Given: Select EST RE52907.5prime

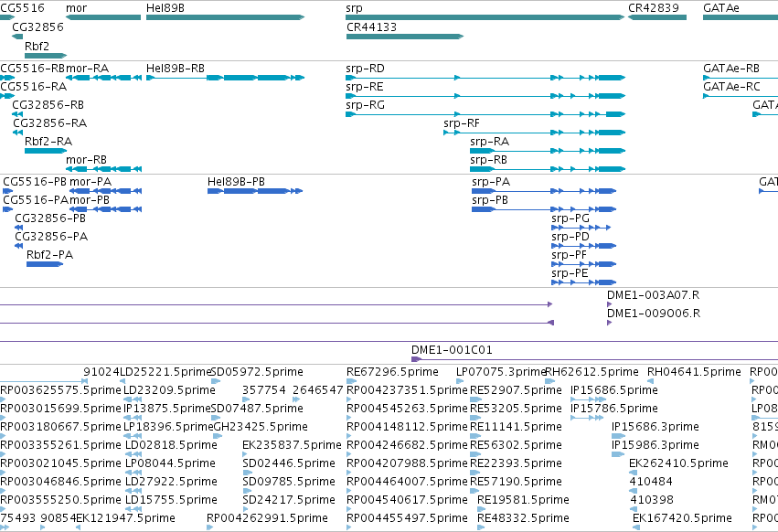Looking at the screenshot, I should pyautogui.click(x=516, y=390).
